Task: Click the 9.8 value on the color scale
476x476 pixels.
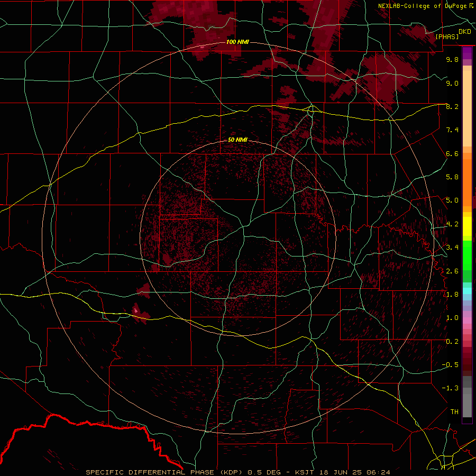Action: (x=452, y=59)
